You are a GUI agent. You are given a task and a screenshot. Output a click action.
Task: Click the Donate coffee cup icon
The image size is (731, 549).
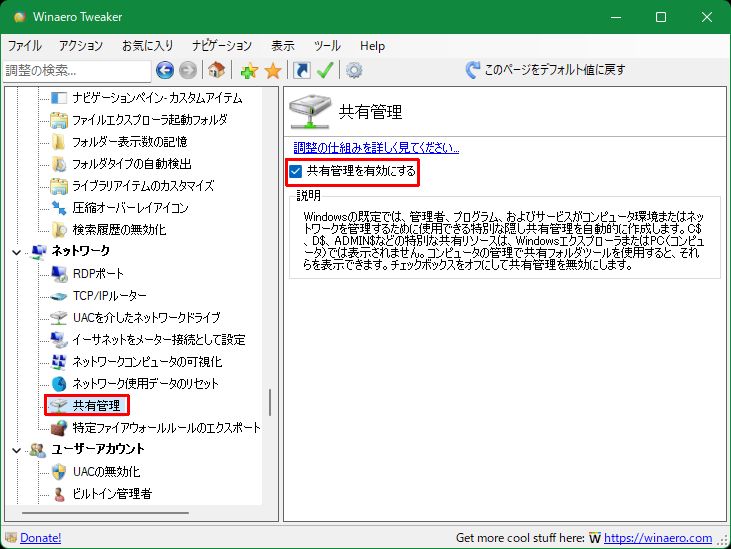(x=11, y=537)
